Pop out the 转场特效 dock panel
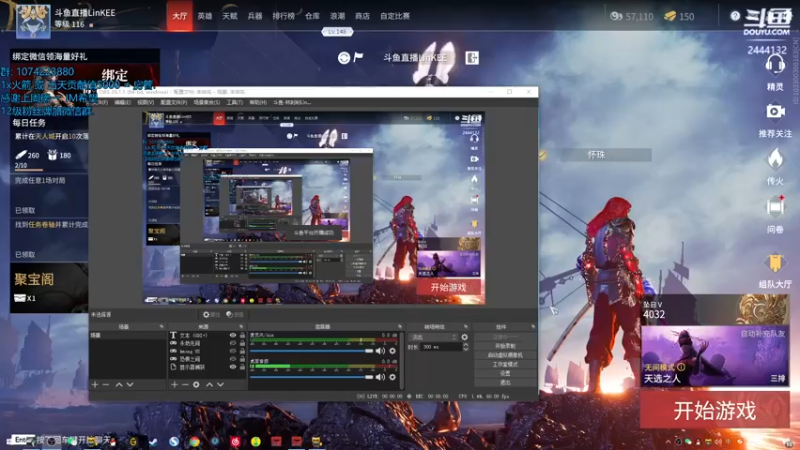This screenshot has height=450, width=800. tap(466, 327)
